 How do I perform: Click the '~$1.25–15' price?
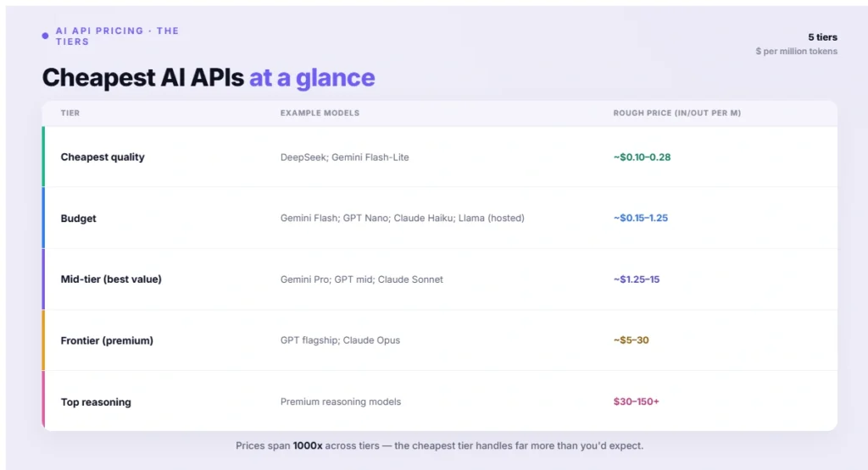[637, 279]
